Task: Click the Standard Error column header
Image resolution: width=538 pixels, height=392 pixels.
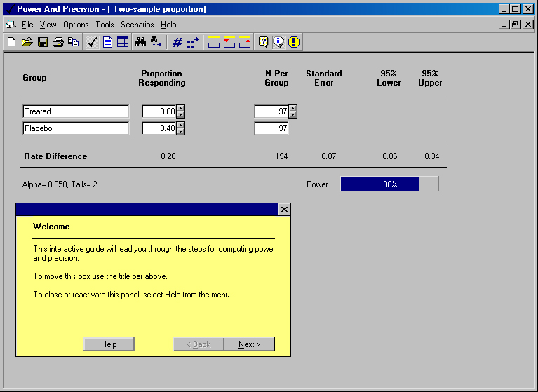Action: (x=324, y=79)
